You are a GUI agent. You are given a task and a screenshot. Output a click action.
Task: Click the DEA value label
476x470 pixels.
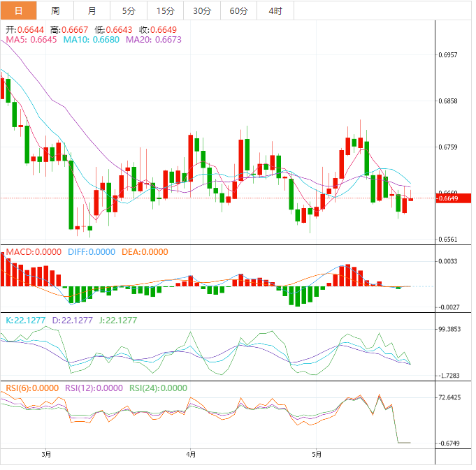[x=145, y=252]
